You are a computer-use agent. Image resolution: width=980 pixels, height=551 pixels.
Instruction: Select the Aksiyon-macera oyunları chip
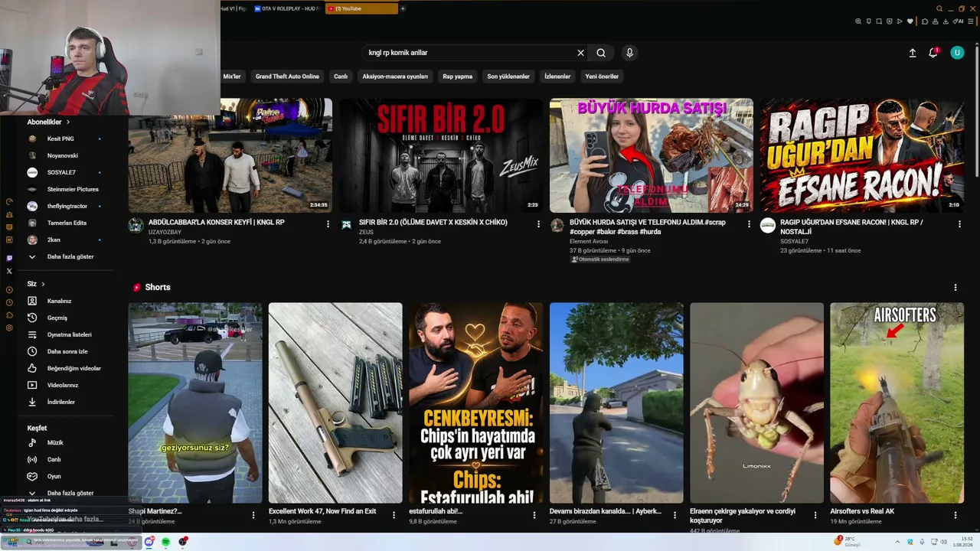[395, 77]
